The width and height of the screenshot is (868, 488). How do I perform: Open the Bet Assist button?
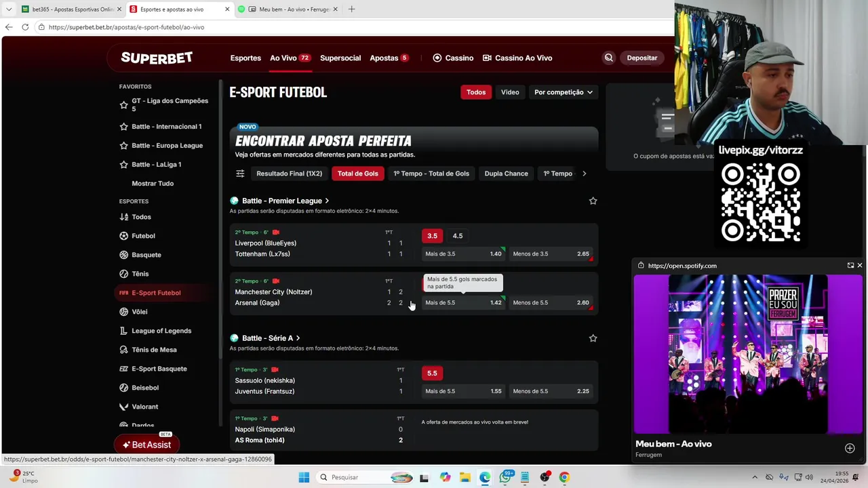[146, 445]
